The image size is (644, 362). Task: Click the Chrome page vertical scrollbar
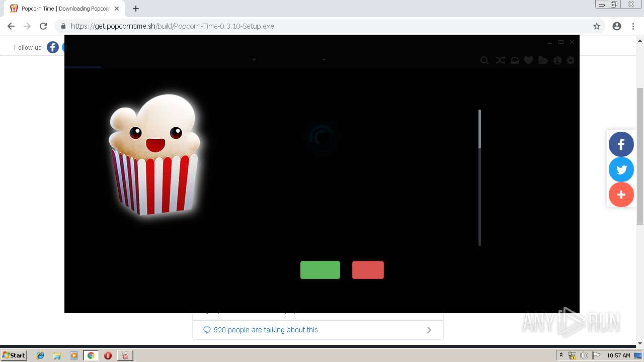point(640,156)
